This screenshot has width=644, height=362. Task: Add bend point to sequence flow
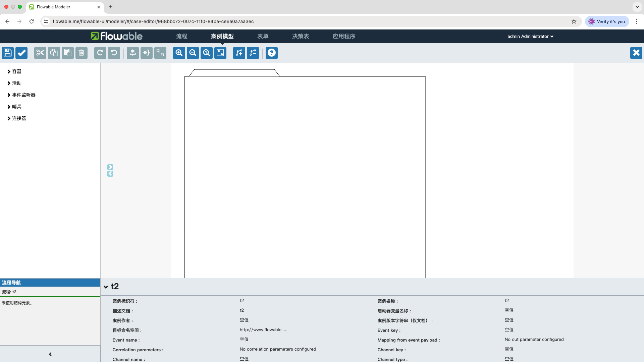tap(239, 53)
